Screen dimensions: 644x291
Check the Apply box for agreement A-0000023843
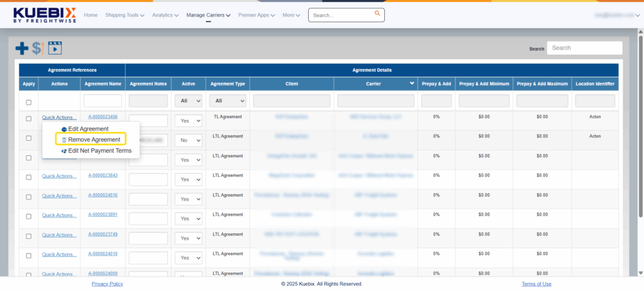tap(28, 177)
